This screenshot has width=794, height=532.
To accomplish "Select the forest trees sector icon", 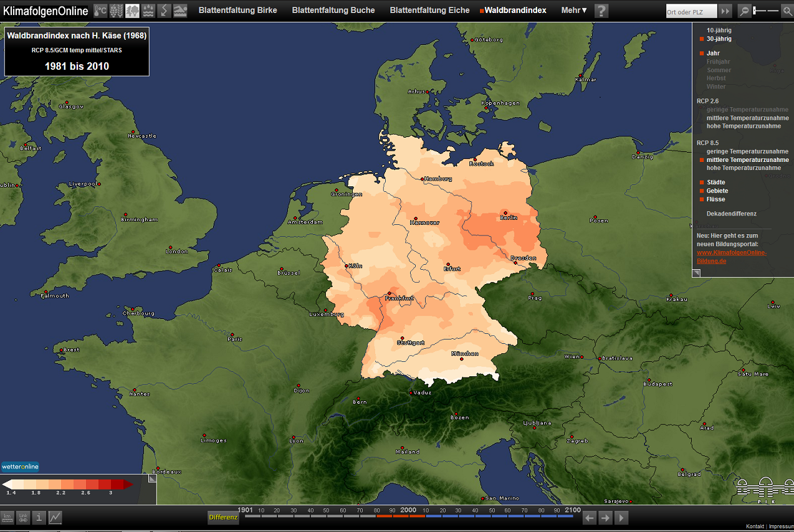I will pos(132,11).
